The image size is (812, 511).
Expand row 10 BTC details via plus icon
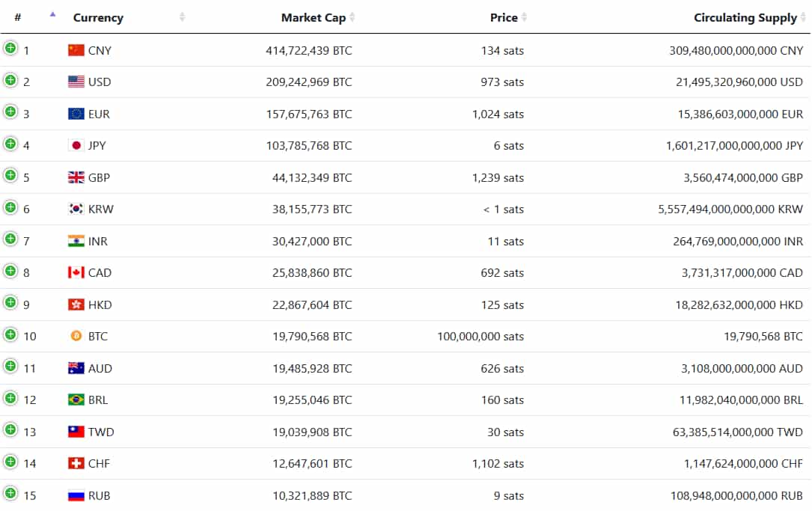[10, 334]
